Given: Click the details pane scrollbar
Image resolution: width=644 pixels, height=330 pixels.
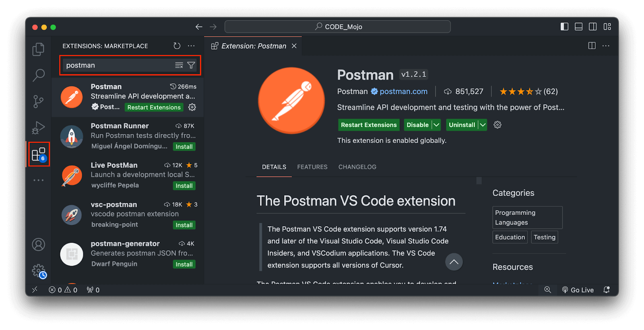Looking at the screenshot, I should pos(479,181).
